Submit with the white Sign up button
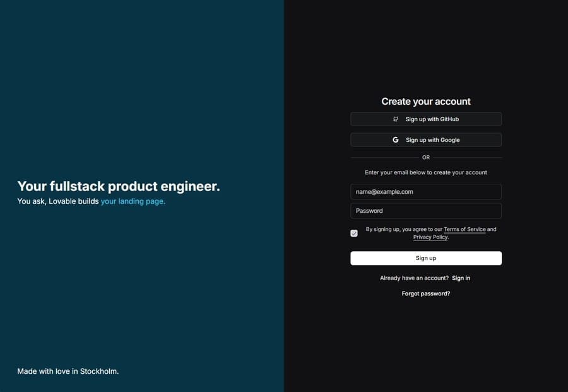 426,258
